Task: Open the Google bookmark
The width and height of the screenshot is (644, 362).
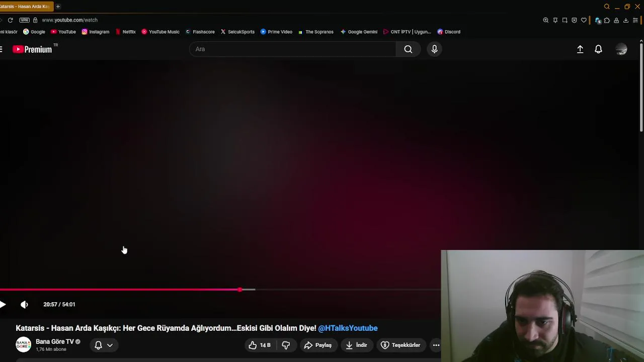Action: click(x=34, y=32)
